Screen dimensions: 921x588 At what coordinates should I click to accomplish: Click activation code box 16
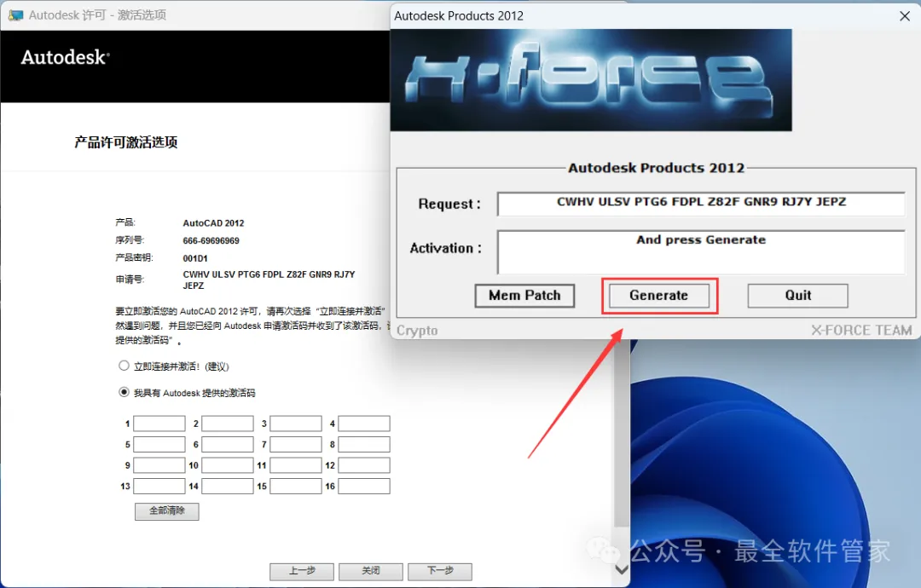pos(363,486)
